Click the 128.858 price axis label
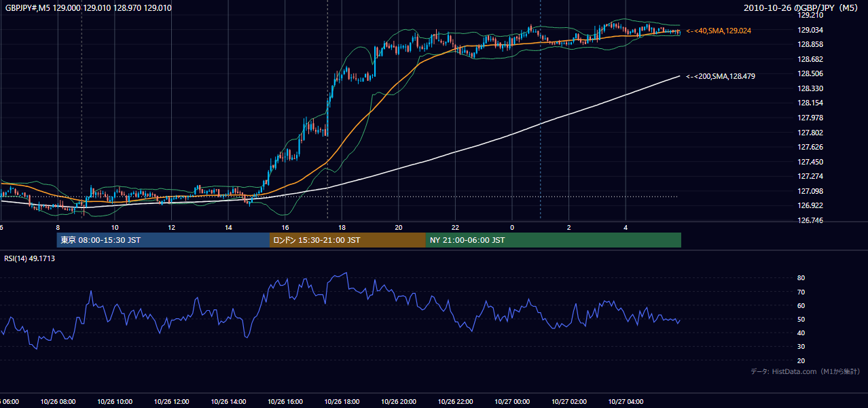Viewport: 868px width, 408px height. pyautogui.click(x=810, y=44)
